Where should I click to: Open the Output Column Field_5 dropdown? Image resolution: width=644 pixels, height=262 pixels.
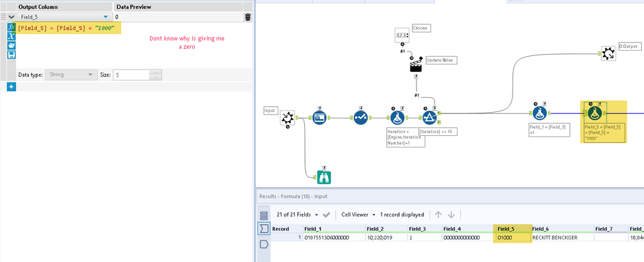coord(106,17)
